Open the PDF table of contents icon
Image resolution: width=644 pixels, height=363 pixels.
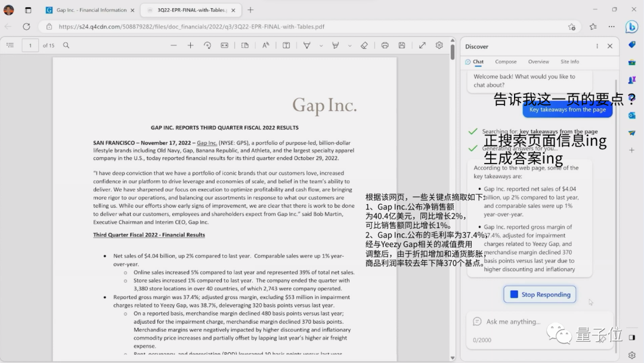[10, 45]
